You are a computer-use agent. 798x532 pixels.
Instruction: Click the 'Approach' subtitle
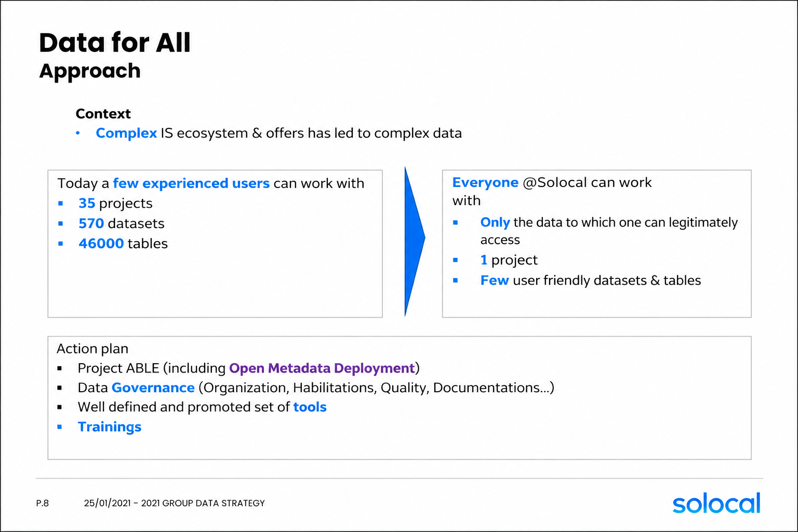pos(90,71)
